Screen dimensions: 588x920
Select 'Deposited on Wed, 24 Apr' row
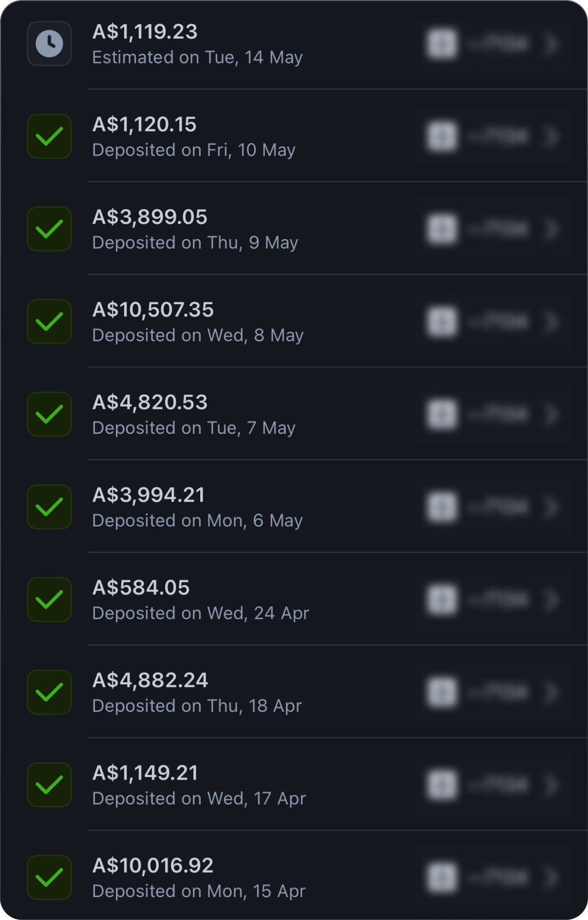coord(201,613)
